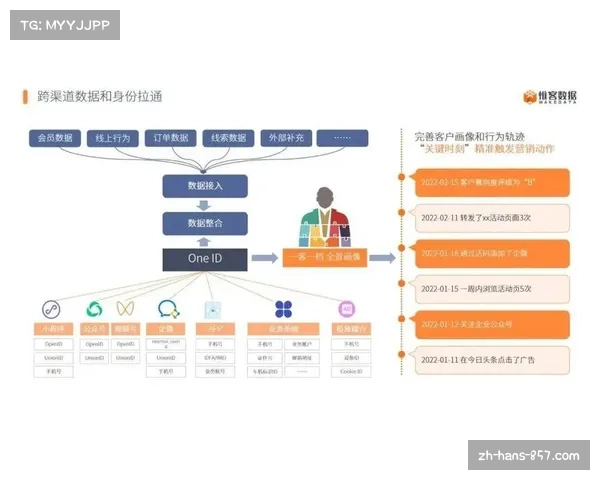This screenshot has width=600, height=480.
Task: Click the timeline dot beside the 2022-02-11 card
Action: (401, 212)
